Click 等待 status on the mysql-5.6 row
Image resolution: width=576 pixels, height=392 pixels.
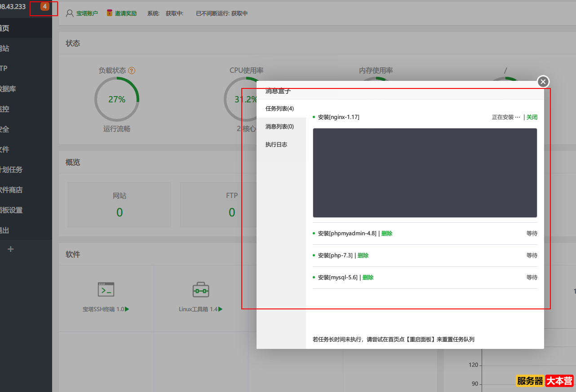[x=532, y=277]
